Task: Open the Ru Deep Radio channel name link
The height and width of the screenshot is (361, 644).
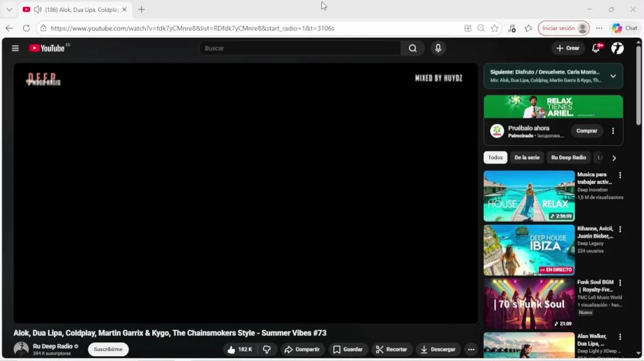Action: [53, 346]
